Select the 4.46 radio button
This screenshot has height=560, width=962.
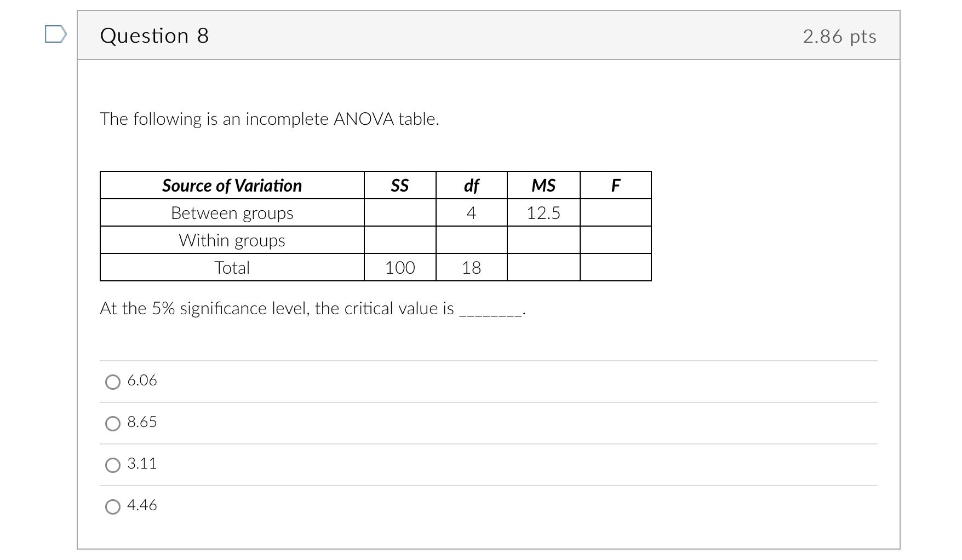(112, 506)
